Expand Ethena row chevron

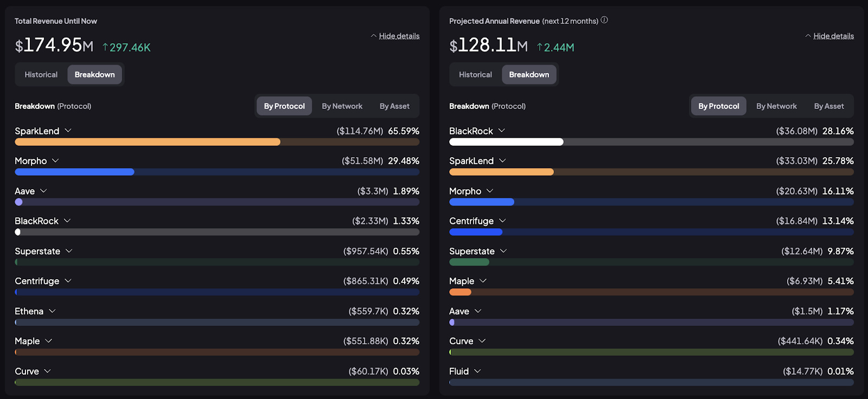[x=53, y=311]
